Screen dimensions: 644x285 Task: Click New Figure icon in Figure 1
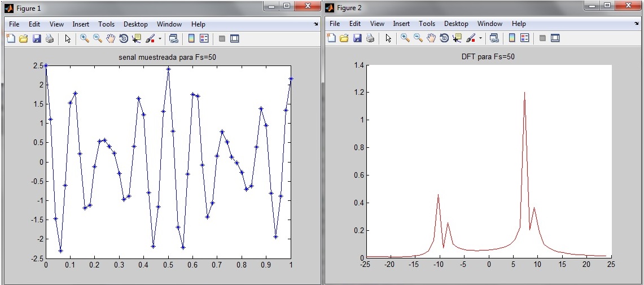click(11, 39)
